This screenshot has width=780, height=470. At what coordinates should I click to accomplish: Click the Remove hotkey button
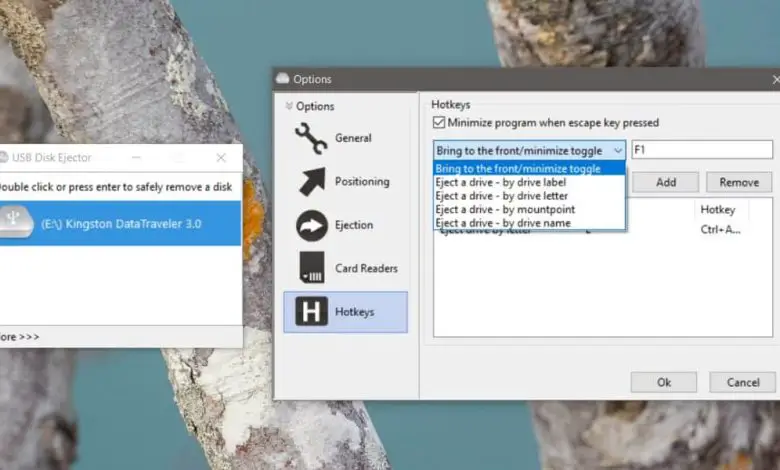pyautogui.click(x=739, y=183)
